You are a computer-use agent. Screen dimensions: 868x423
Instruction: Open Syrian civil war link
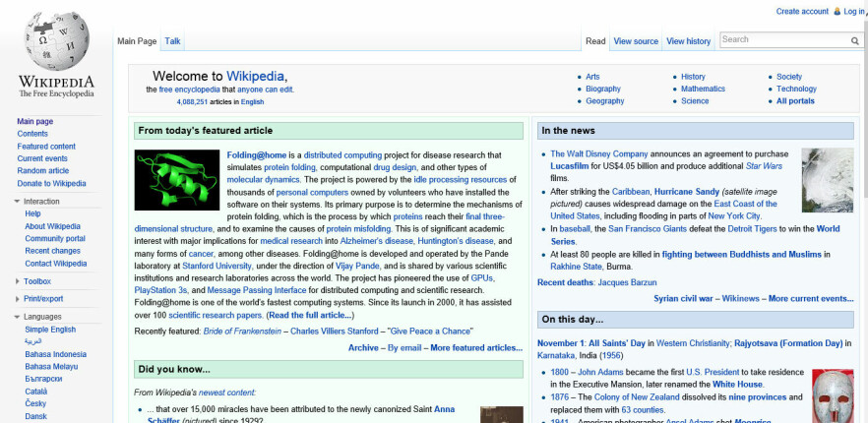(683, 298)
